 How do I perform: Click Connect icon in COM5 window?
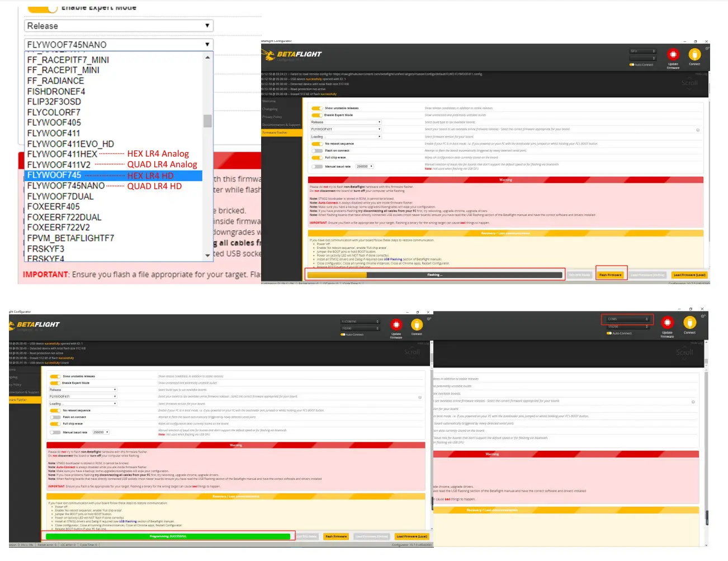coord(690,322)
